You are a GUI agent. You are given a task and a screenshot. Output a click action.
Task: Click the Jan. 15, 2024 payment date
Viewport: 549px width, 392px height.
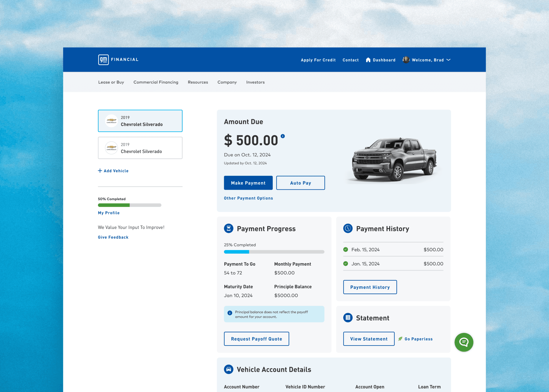point(365,264)
